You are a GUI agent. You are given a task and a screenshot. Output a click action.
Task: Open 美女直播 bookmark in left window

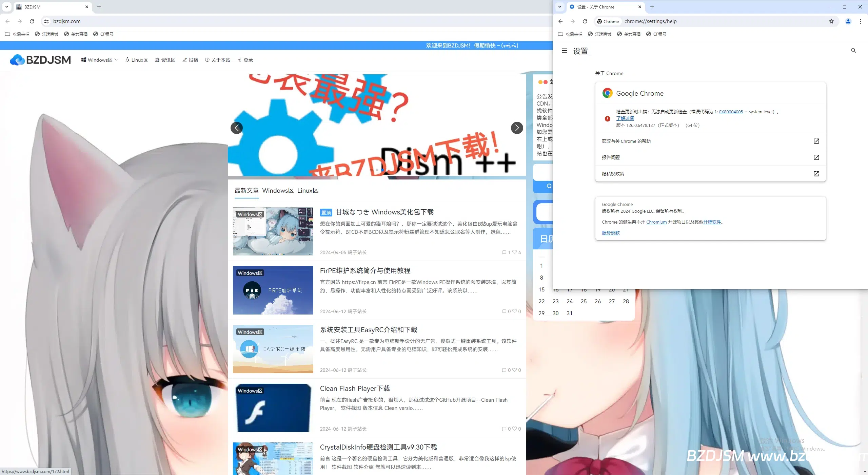[76, 34]
